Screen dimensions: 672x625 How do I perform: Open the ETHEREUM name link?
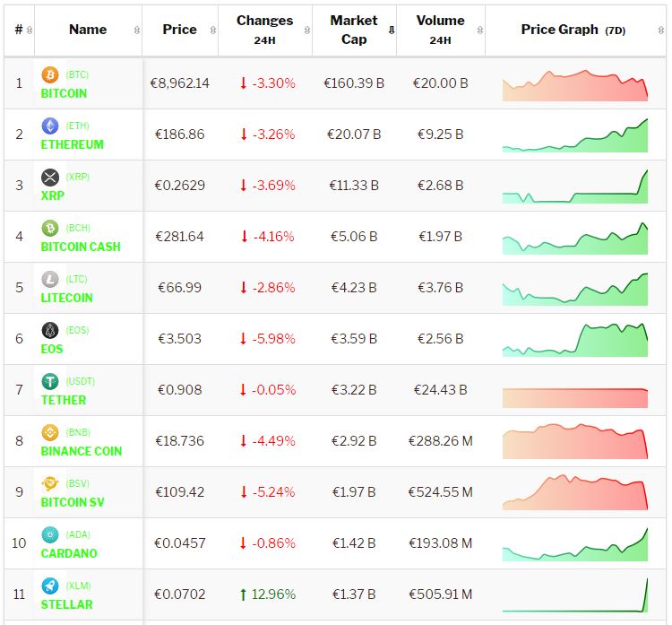tap(72, 144)
